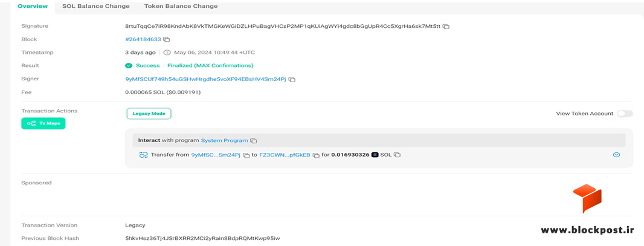644x246 pixels.
Task: Open signer address 9yMfSCUf749h... link
Action: pos(205,79)
